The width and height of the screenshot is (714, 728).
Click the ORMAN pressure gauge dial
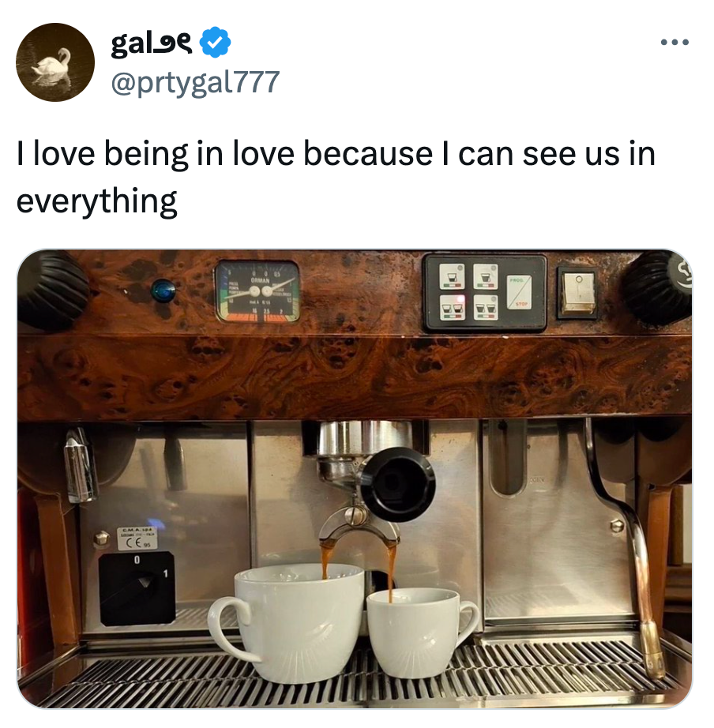(257, 291)
